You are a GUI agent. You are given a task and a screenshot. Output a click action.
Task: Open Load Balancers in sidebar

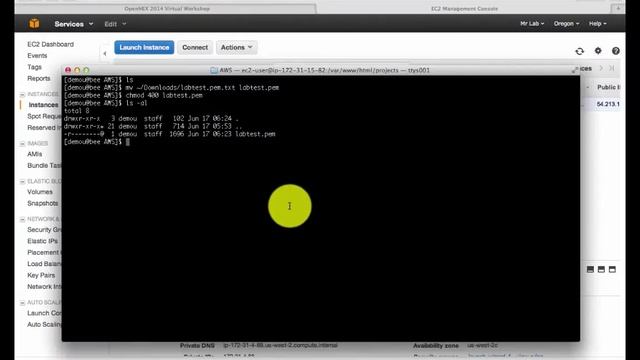[x=44, y=264]
